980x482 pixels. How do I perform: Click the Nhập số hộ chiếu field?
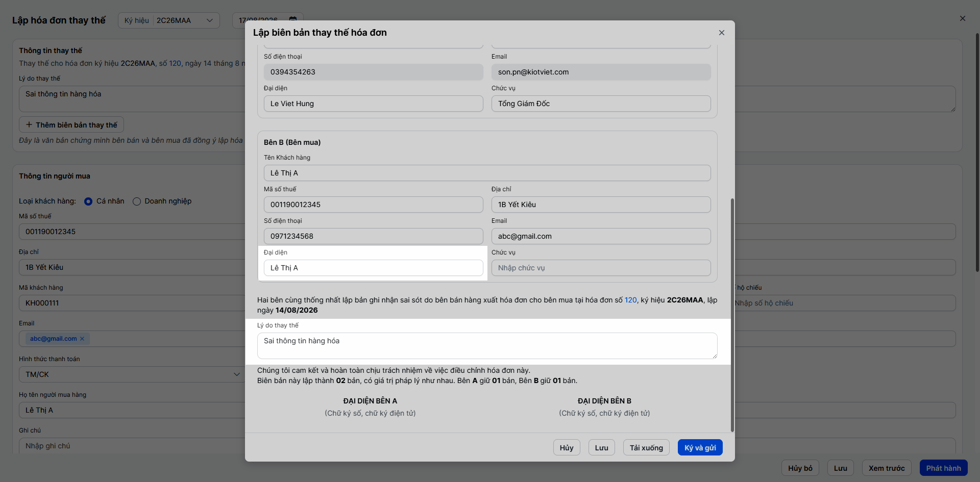pos(845,303)
